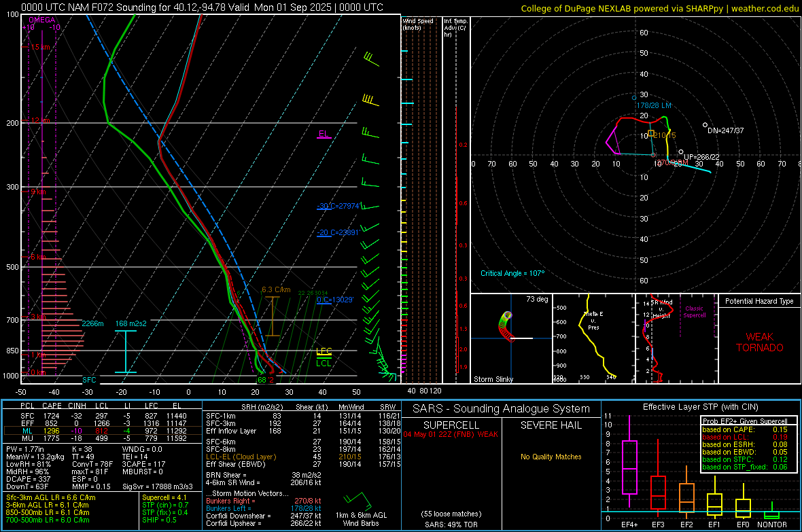Click the Wind Speed (knots) panel header
This screenshot has height=532, width=802.
click(x=418, y=24)
